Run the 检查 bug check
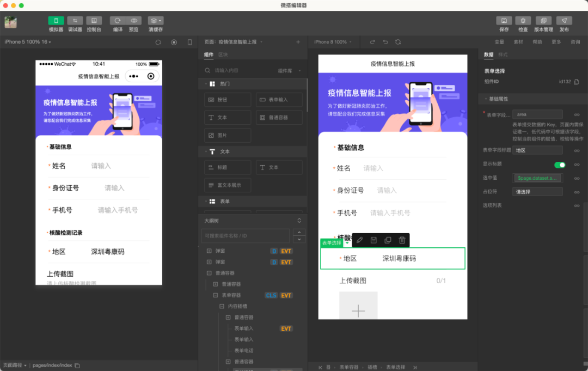This screenshot has height=371, width=588. tap(523, 21)
